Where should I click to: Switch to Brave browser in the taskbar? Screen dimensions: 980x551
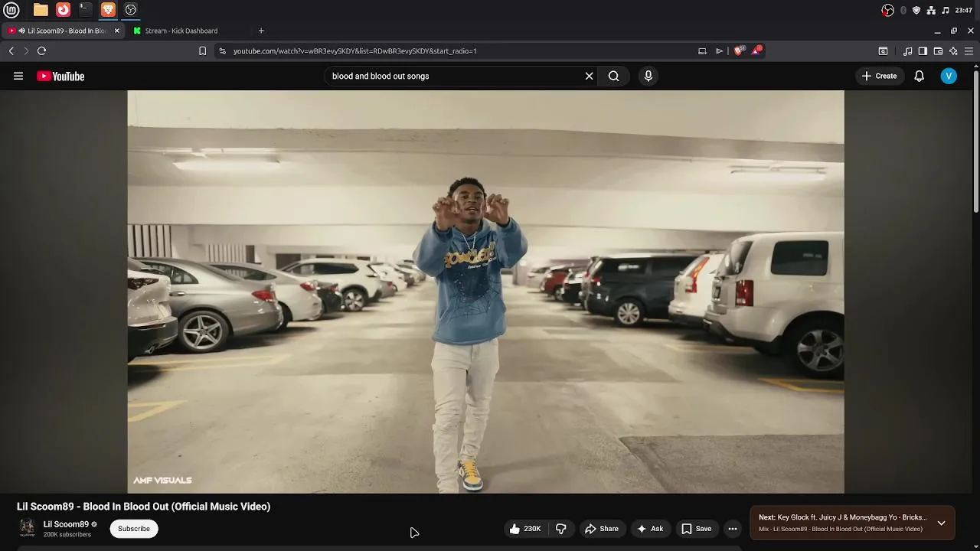(108, 10)
